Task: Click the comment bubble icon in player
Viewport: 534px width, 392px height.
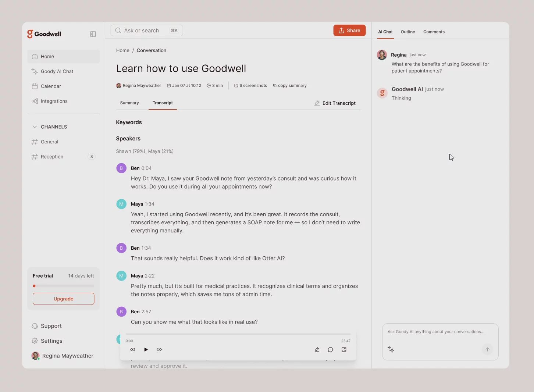Action: [330, 350]
